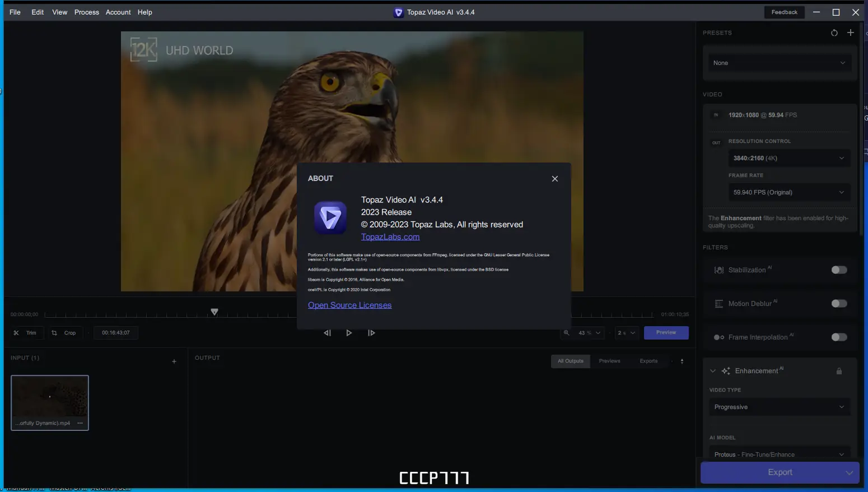Toggle the Frame Interpolation filter switch

pyautogui.click(x=839, y=337)
